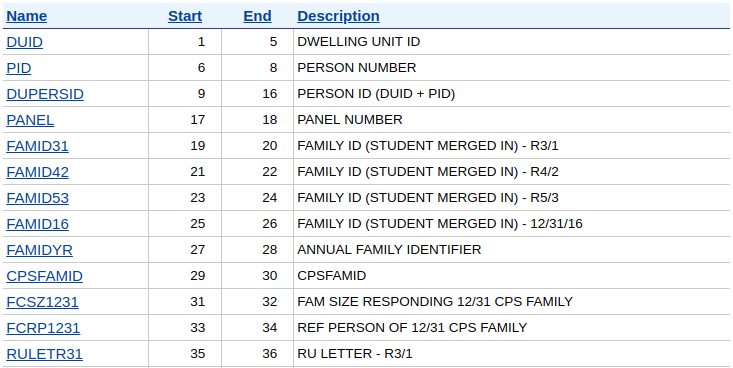733x368 pixels.
Task: Open the PANEL variable link
Action: coord(30,120)
